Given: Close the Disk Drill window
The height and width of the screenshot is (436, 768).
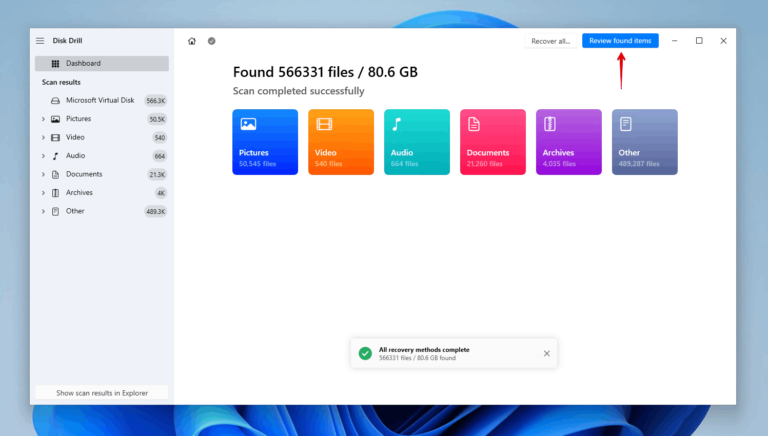Looking at the screenshot, I should (x=723, y=41).
